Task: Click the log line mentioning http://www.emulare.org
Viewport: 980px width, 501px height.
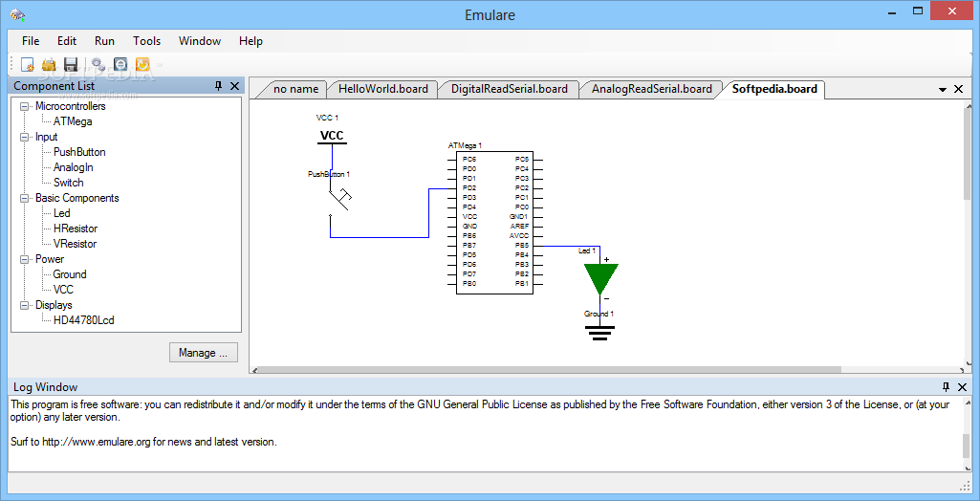Action: (x=143, y=443)
